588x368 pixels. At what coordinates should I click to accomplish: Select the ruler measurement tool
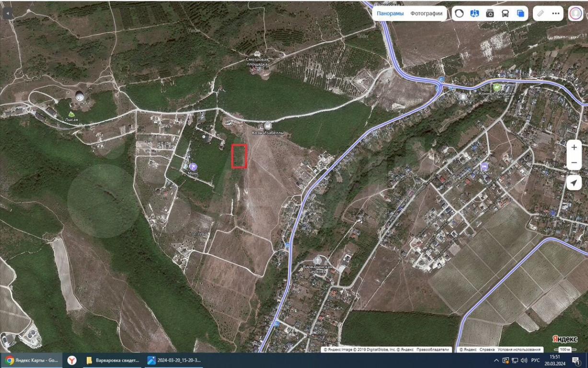pyautogui.click(x=541, y=13)
